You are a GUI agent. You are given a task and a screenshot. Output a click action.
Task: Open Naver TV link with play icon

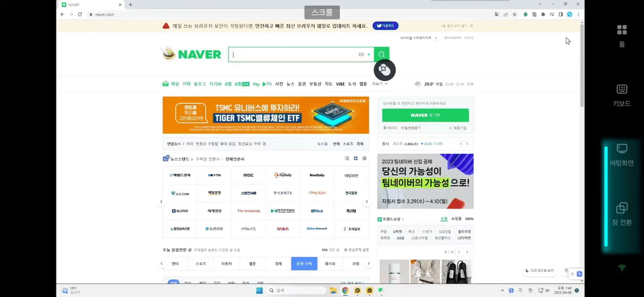(x=267, y=84)
